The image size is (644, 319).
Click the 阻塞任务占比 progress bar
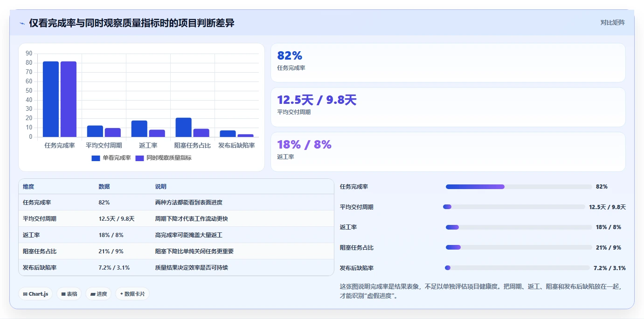click(x=519, y=248)
